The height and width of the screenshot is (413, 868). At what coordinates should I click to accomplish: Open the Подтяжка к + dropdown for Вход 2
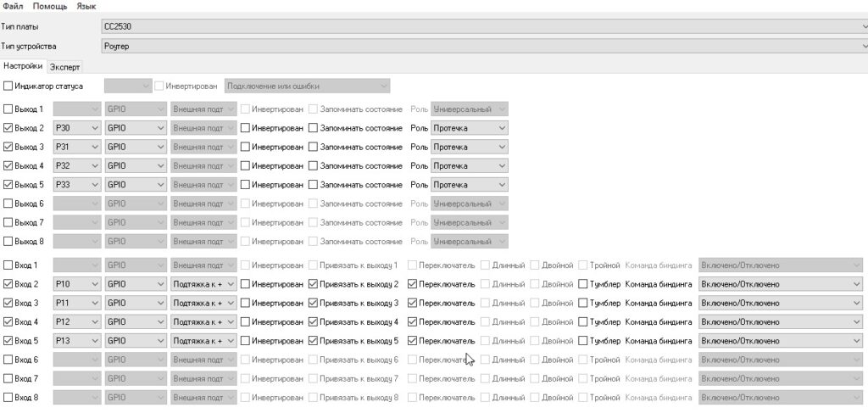point(202,284)
